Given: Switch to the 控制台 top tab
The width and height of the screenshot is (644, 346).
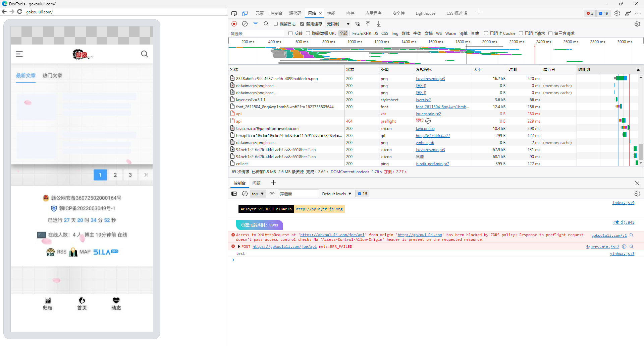Looking at the screenshot, I should point(276,13).
